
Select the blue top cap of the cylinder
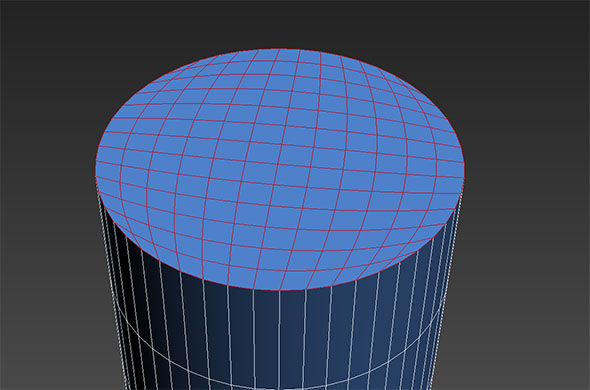(x=280, y=169)
